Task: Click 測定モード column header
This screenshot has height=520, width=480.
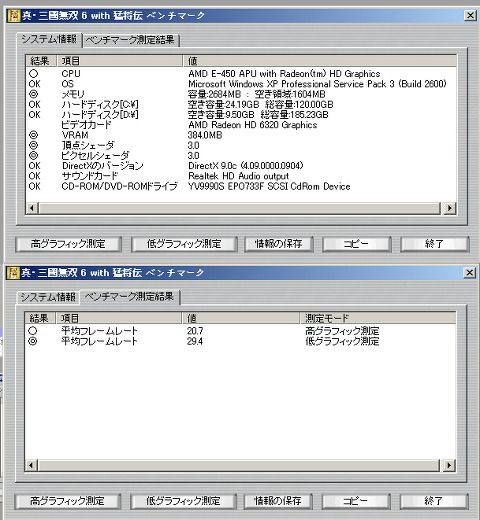Action: click(377, 318)
